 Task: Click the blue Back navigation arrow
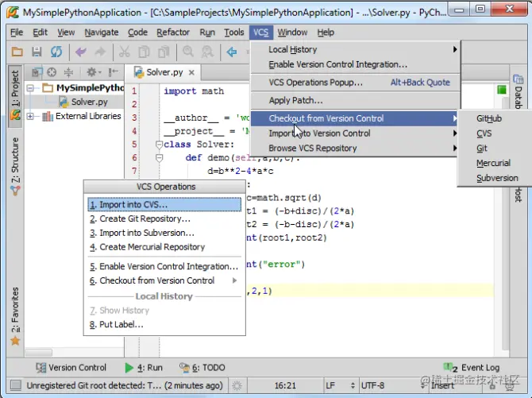pos(232,52)
